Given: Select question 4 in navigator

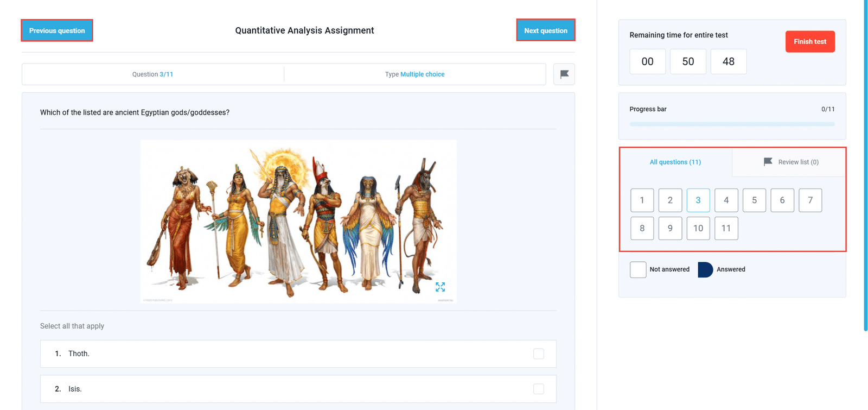Looking at the screenshot, I should pos(726,200).
